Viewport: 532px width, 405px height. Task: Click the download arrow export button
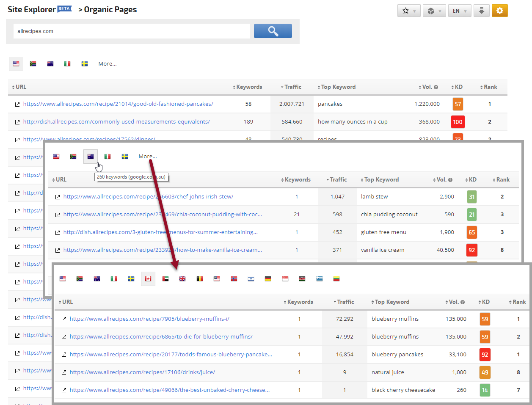(x=481, y=11)
